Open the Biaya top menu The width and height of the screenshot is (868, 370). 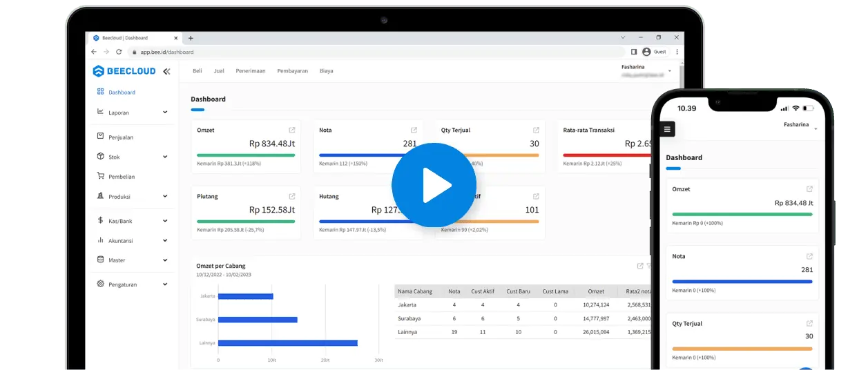[x=327, y=70]
